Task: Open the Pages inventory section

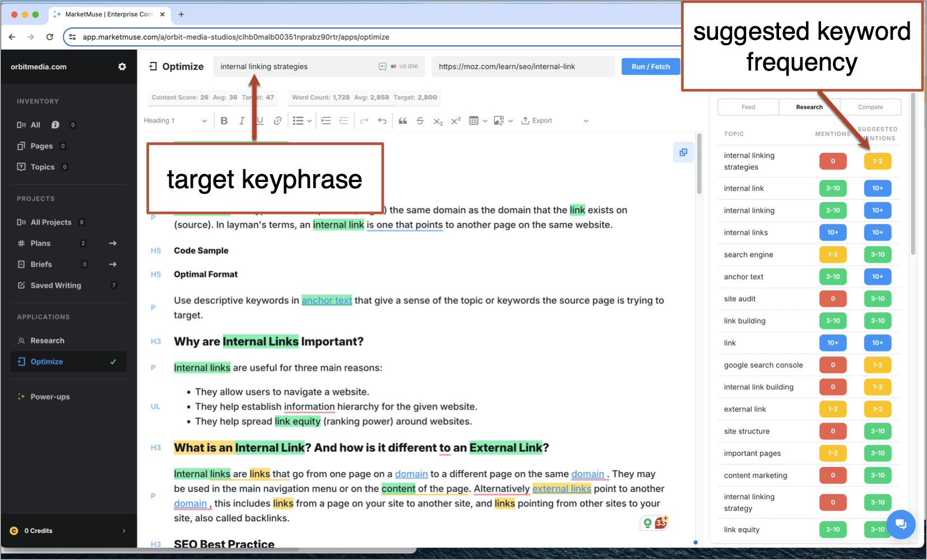Action: [42, 146]
